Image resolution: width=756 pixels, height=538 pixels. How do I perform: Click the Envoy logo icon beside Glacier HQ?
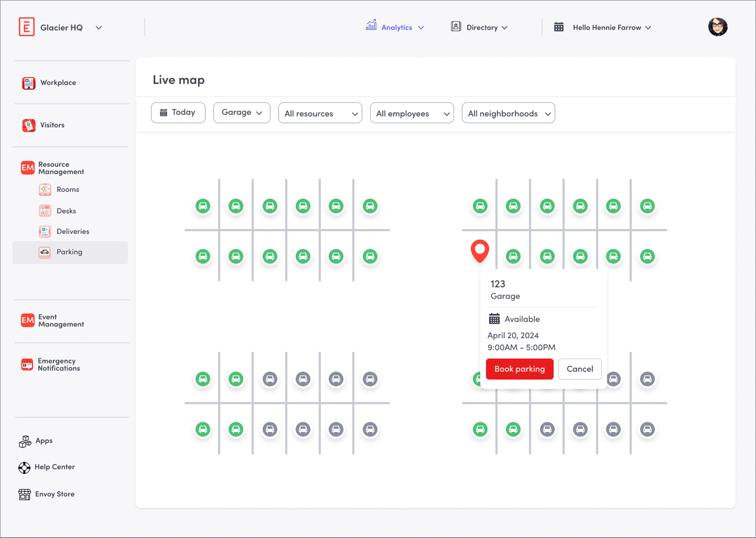27,27
